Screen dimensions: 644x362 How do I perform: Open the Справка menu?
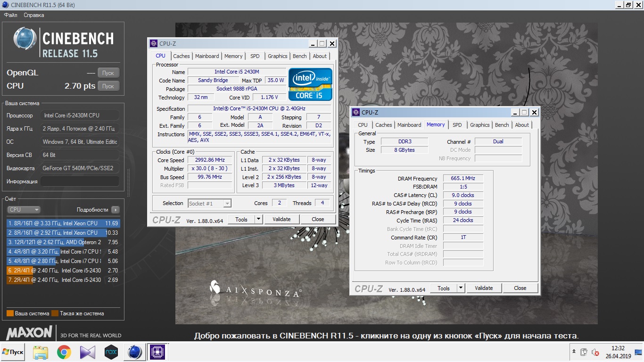34,15
